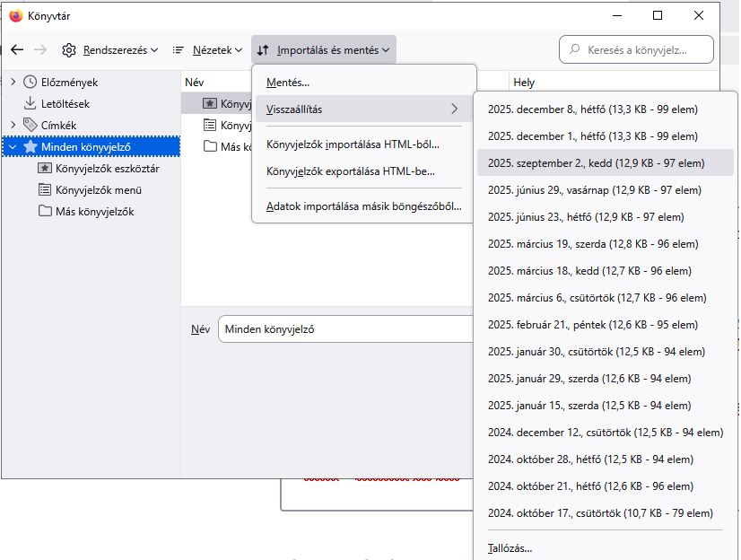Click the clock icon beside Előzmények
The image size is (741, 560).
31,83
